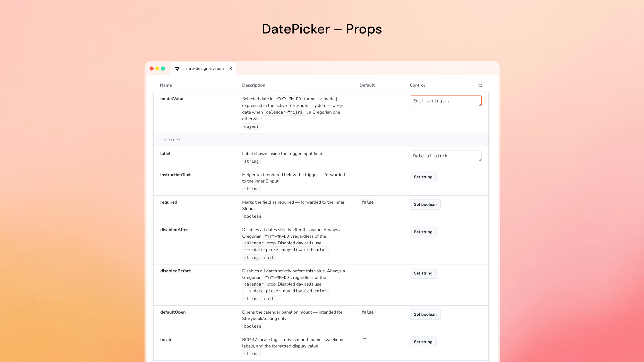Click the Name column header

166,85
